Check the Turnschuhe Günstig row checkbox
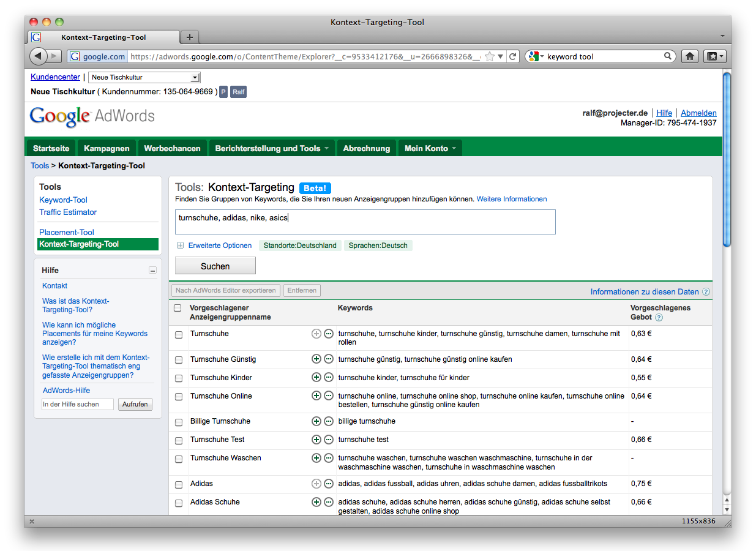 [x=179, y=360]
